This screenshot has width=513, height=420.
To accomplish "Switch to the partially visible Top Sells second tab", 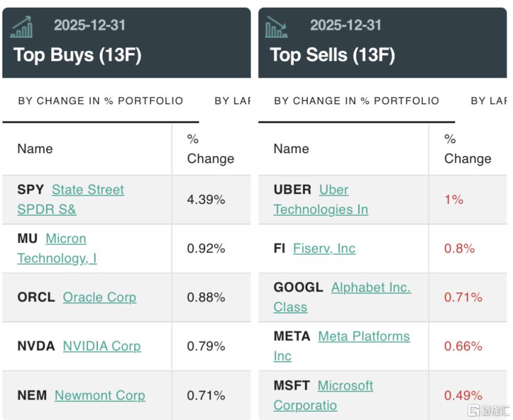I will coord(489,101).
